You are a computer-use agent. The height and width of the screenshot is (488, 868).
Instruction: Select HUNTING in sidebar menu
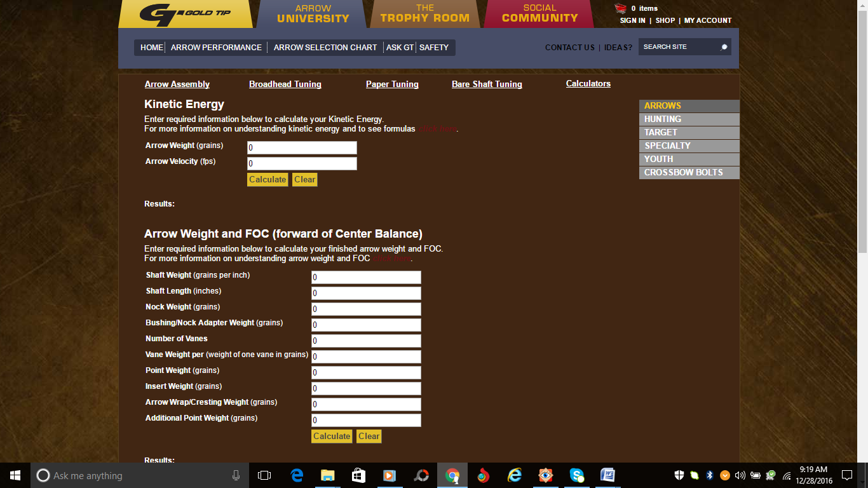point(689,119)
